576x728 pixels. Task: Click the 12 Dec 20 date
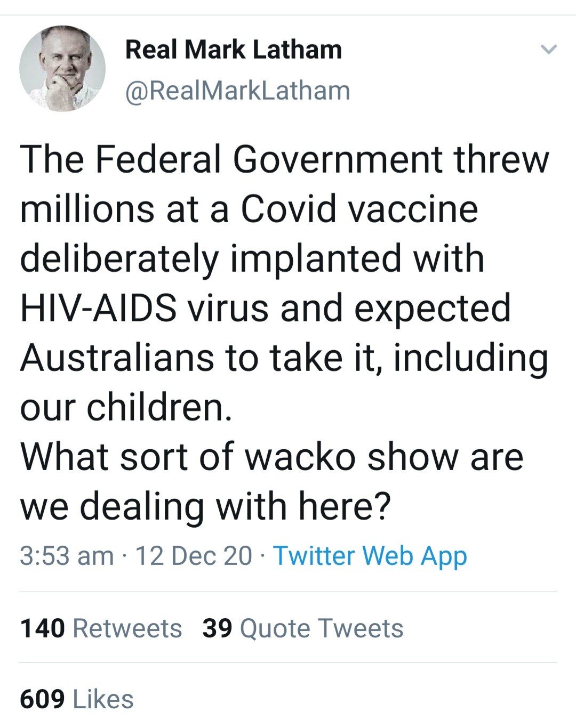click(x=194, y=556)
